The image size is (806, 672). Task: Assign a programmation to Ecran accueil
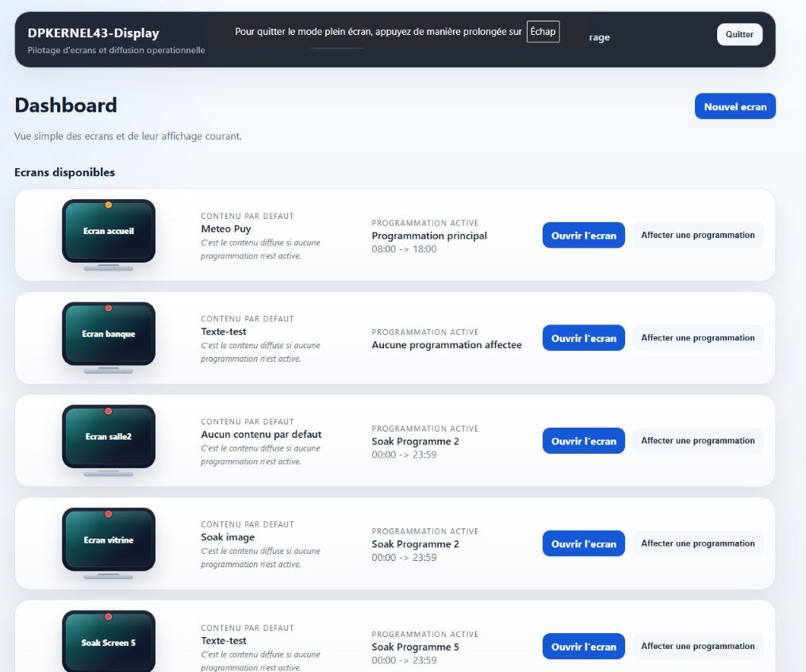[x=697, y=235]
